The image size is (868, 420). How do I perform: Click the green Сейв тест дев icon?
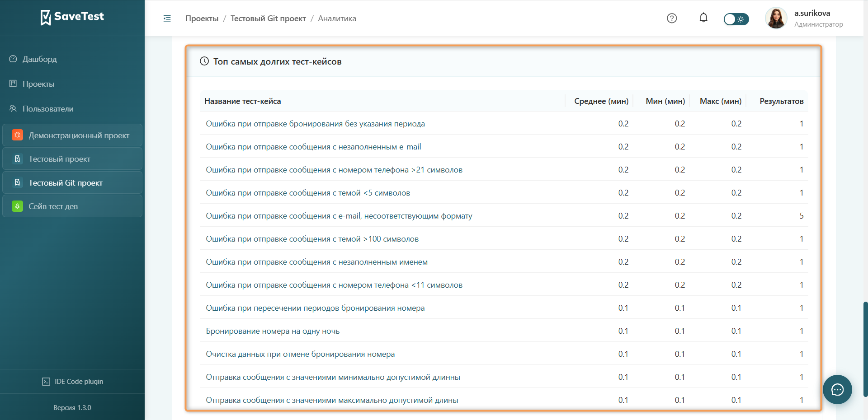17,206
